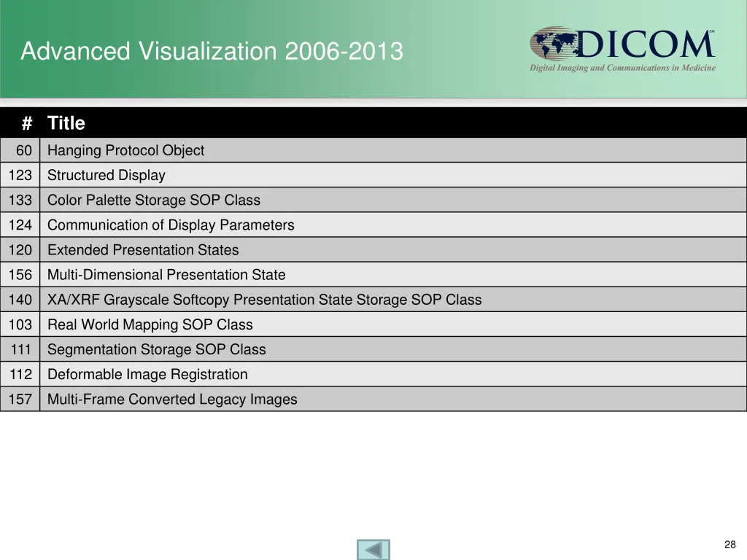
Task: Click the back arrow navigation button
Action: (373, 549)
